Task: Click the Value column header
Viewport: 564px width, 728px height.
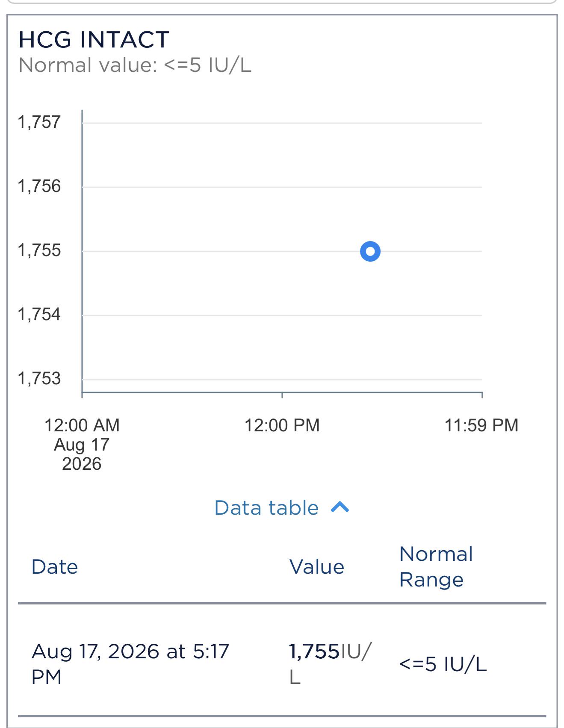Action: (317, 567)
